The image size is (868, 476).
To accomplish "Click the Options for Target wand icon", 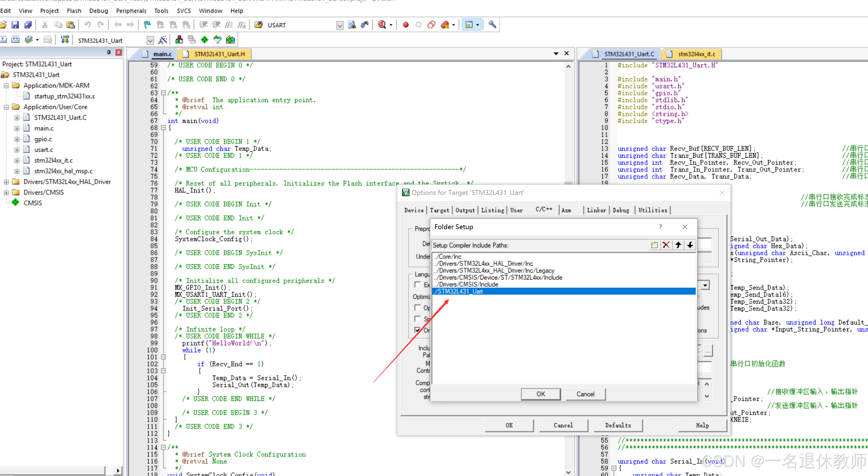I will pyautogui.click(x=163, y=40).
